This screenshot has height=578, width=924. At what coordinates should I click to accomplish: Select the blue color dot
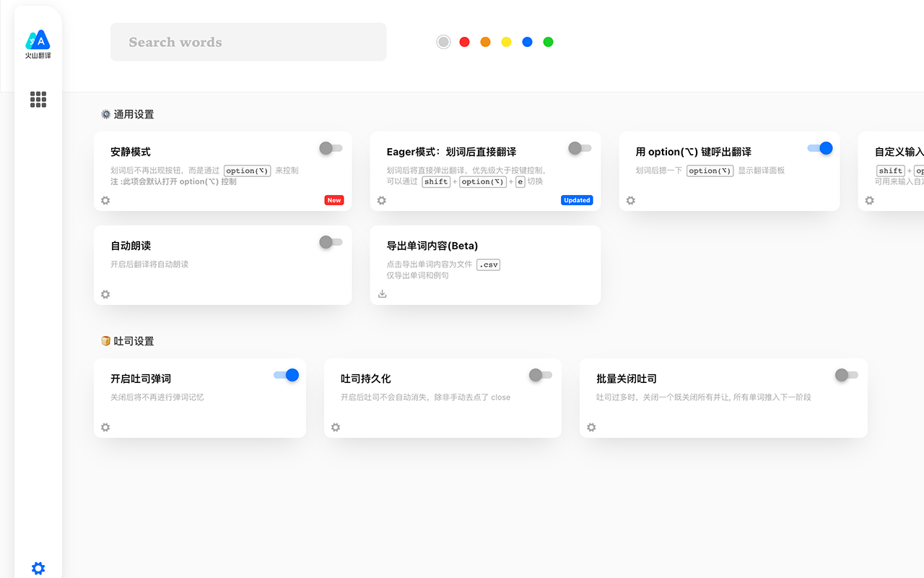tap(528, 42)
